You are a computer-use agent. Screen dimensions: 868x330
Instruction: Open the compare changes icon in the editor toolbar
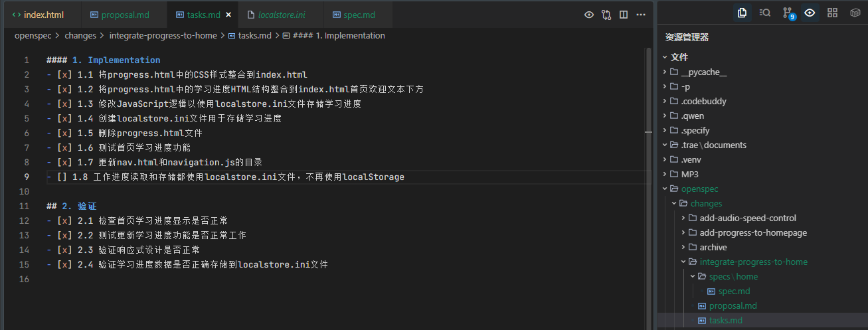(606, 15)
